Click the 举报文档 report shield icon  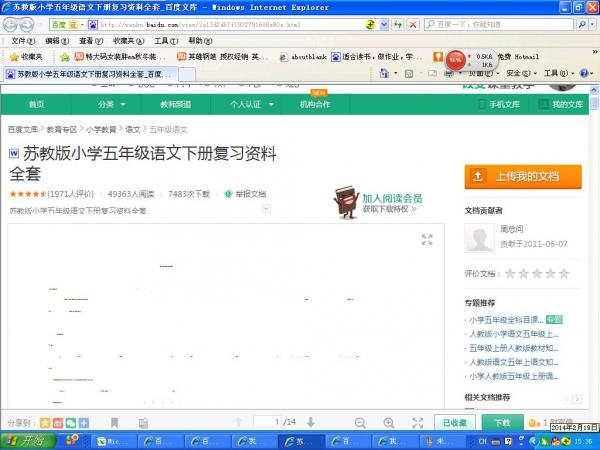pos(228,194)
